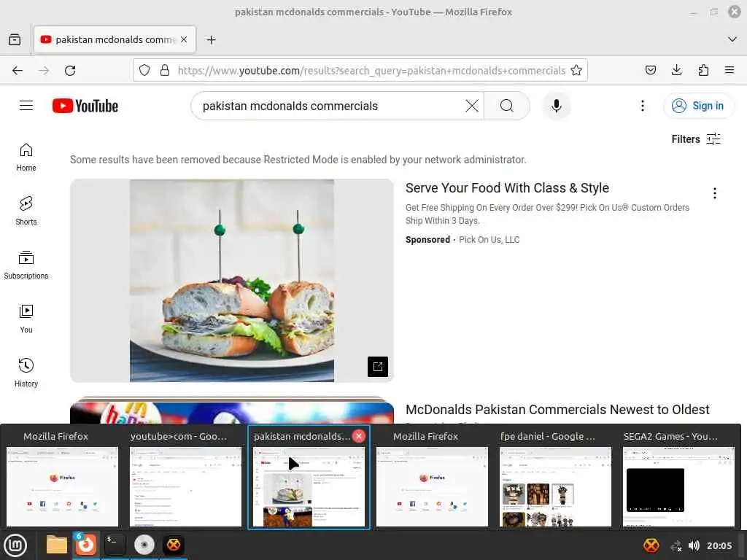
Task: Click the orange X system tray icon
Action: (651, 545)
